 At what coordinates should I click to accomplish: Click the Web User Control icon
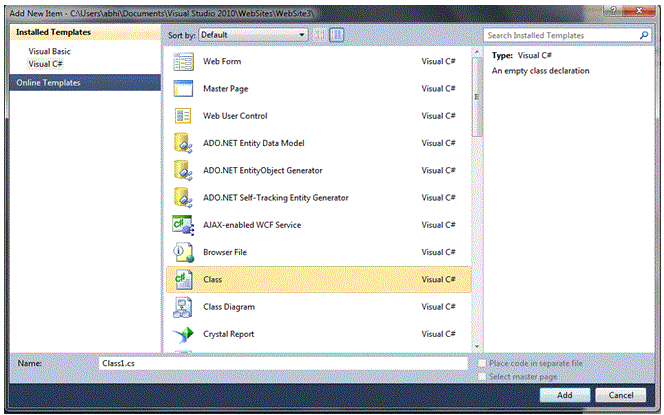coord(183,116)
